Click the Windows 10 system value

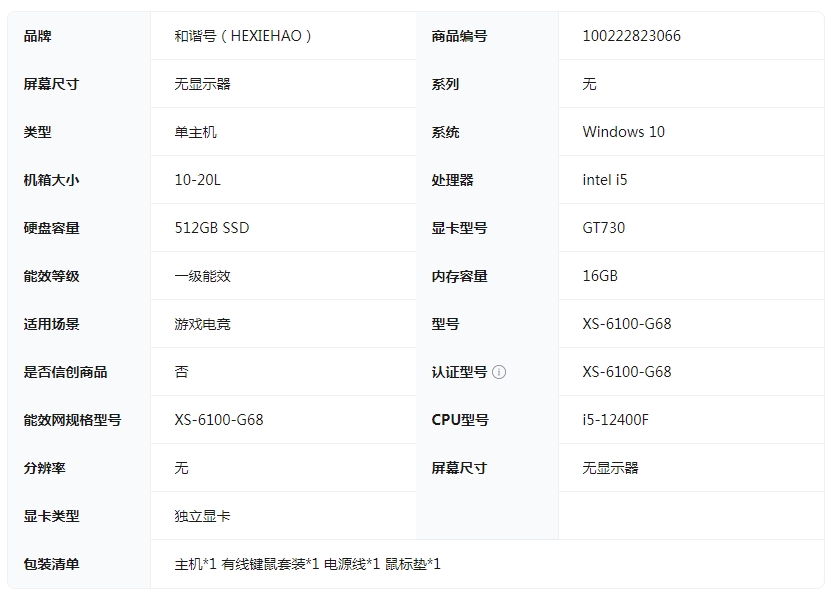623,132
